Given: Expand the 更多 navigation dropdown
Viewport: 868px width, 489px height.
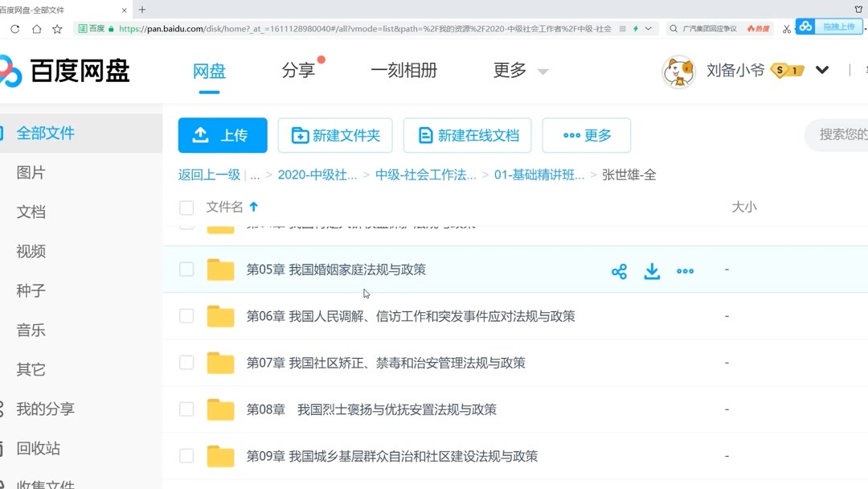Looking at the screenshot, I should click(x=518, y=71).
